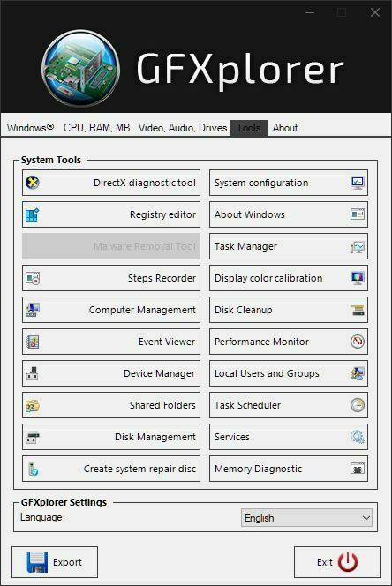Click the Steps Recorder icon

33,278
